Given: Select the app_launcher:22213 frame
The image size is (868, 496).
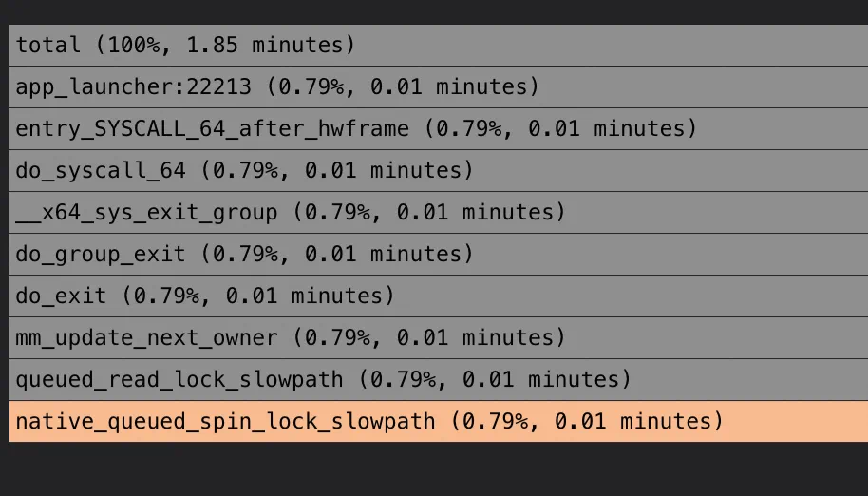Looking at the screenshot, I should click(439, 86).
